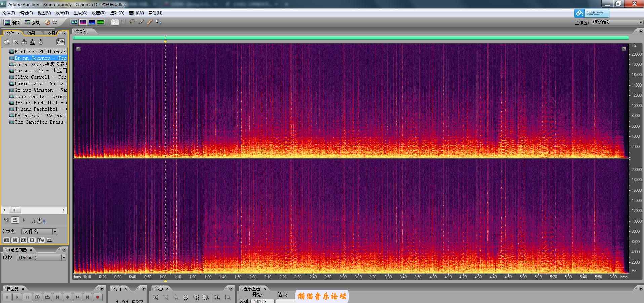Open the 效果(T) menu
Screen dimensions: 644x303
tap(62, 13)
